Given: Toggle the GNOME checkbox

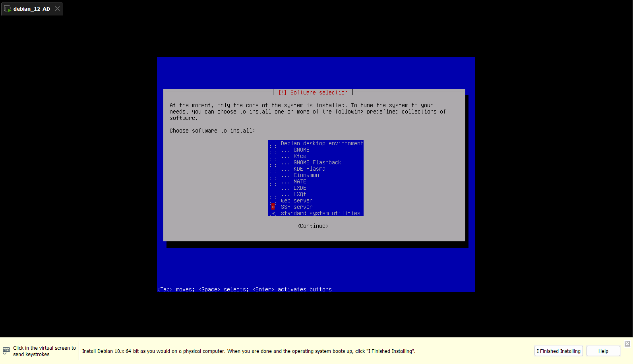Looking at the screenshot, I should click(273, 150).
